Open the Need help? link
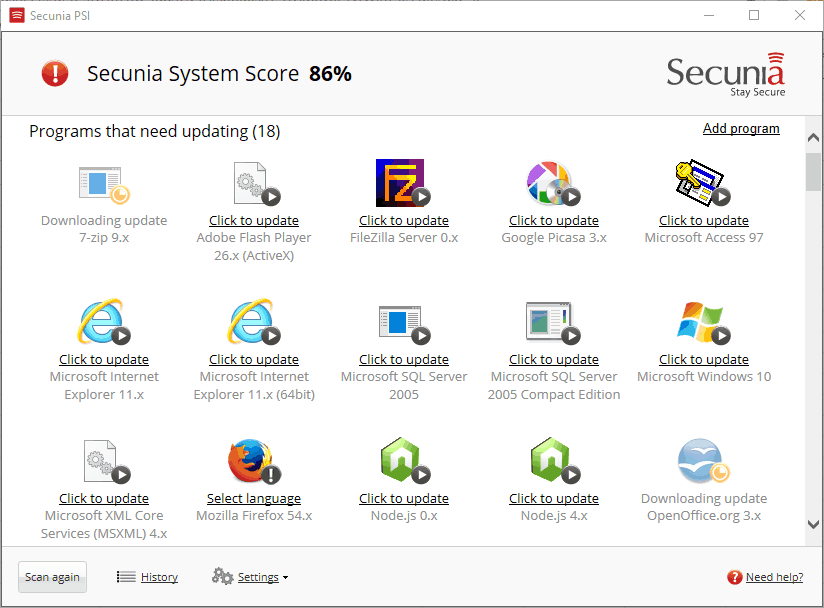Image resolution: width=824 pixels, height=608 pixels. [774, 577]
